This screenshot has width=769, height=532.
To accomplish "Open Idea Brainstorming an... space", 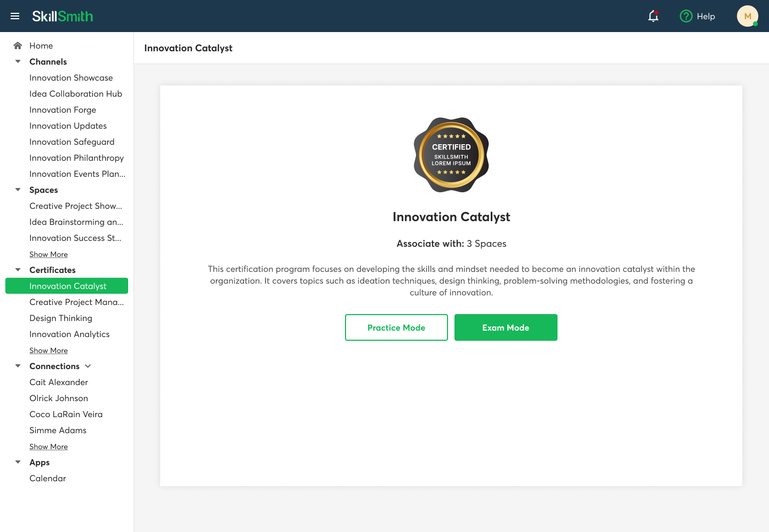I will point(76,222).
